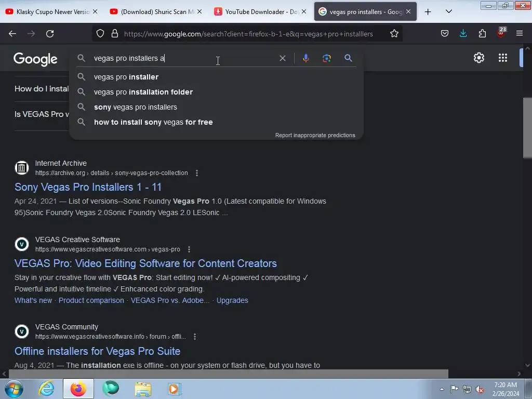Follow the 'Upgrades' sitelink
The width and height of the screenshot is (532, 399).
click(232, 301)
